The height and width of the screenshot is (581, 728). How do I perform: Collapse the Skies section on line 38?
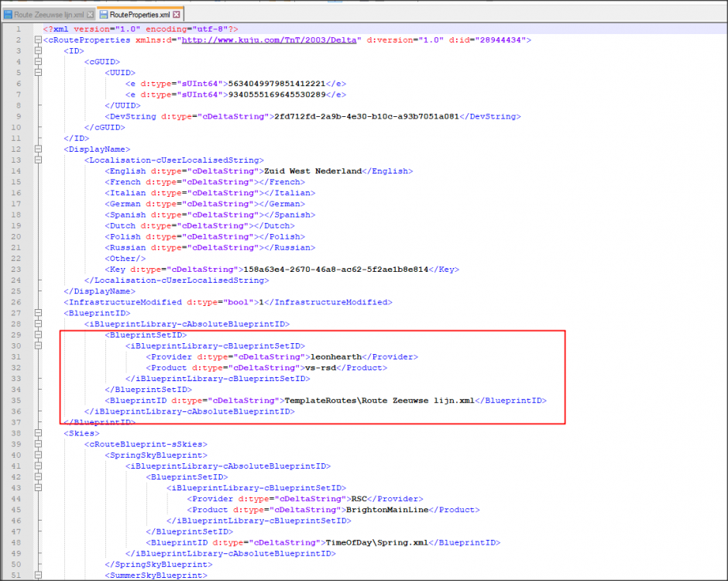pyautogui.click(x=36, y=434)
